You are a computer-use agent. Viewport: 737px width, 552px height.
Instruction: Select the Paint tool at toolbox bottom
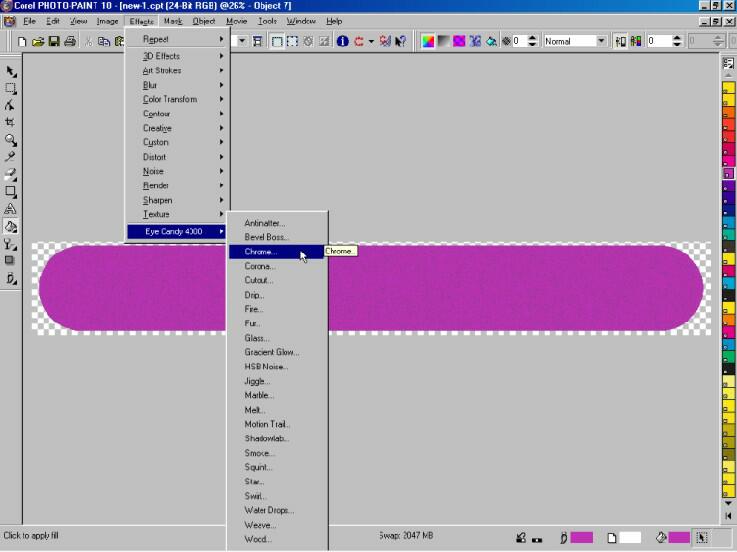[x=11, y=278]
